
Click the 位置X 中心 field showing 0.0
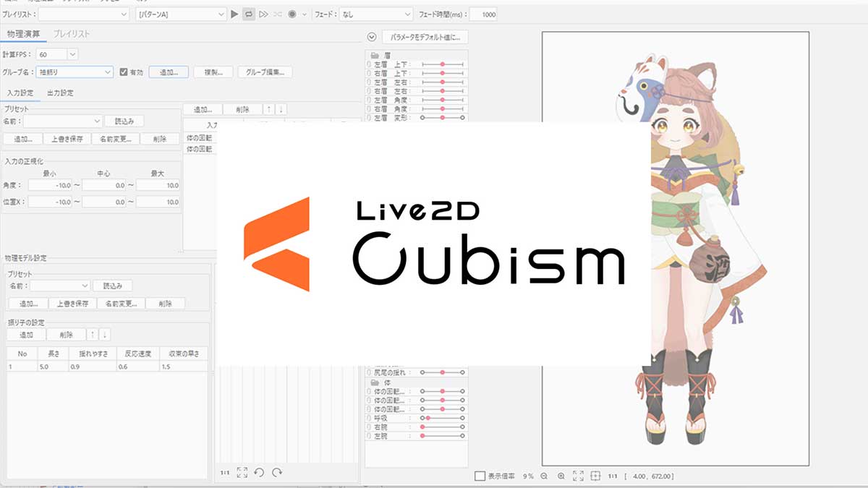[x=104, y=202]
